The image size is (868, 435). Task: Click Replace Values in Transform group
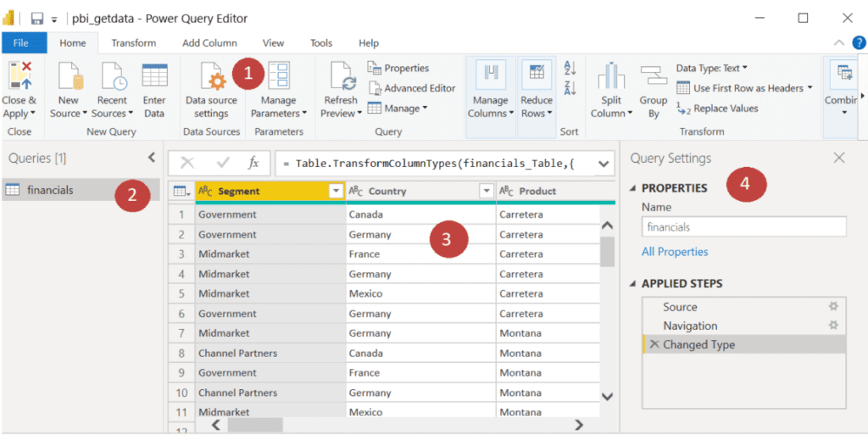(x=717, y=109)
